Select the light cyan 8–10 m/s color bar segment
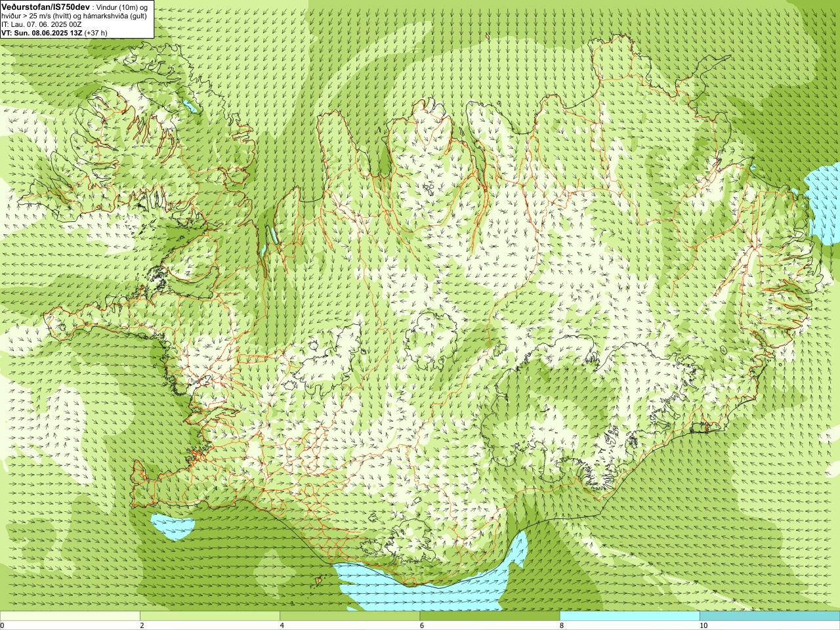Viewport: 840px width, 630px height. tap(629, 616)
